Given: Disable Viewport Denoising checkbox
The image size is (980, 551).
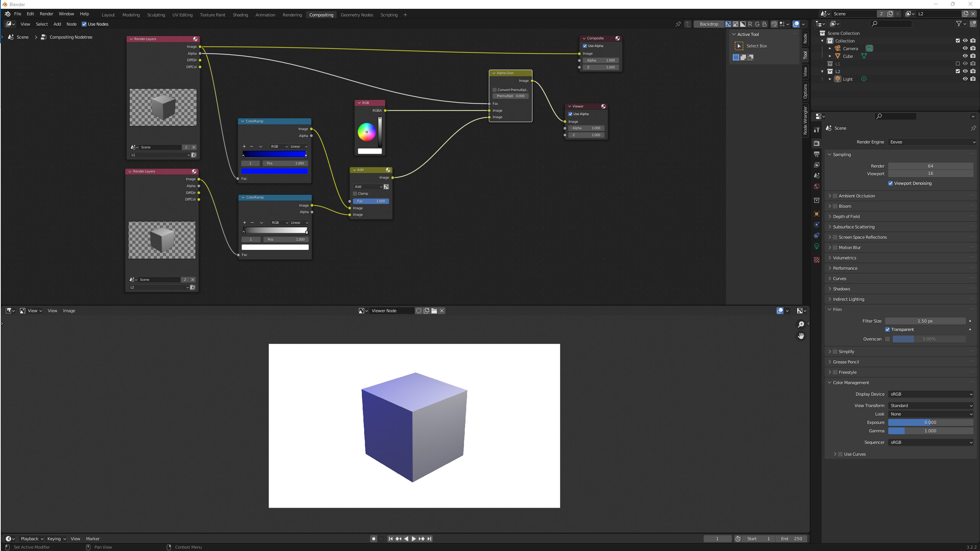Looking at the screenshot, I should point(890,183).
